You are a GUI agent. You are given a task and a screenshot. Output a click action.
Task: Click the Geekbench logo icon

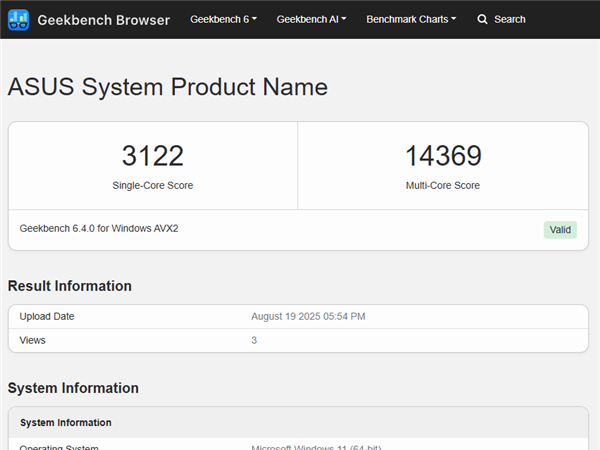(x=18, y=20)
